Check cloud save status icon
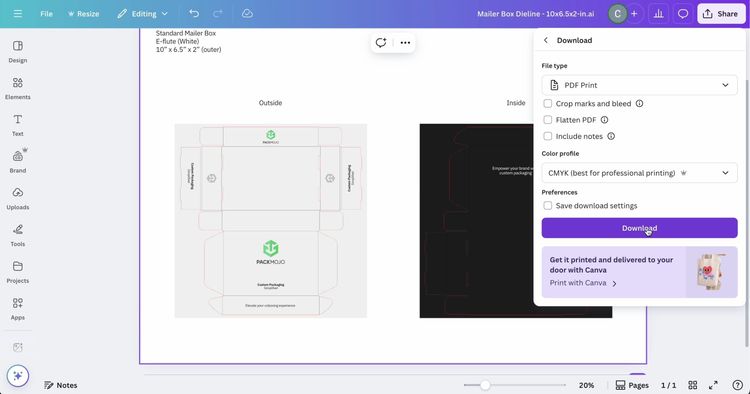This screenshot has width=750, height=394. pos(247,14)
